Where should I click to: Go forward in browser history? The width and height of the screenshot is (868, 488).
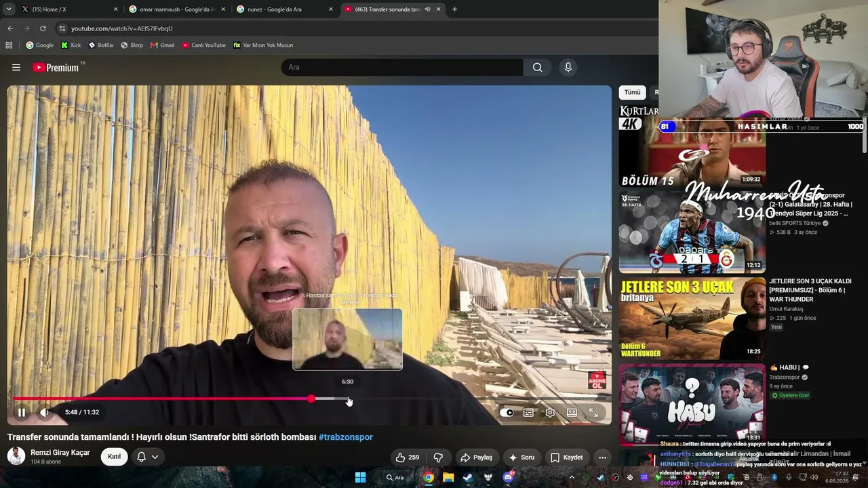26,28
